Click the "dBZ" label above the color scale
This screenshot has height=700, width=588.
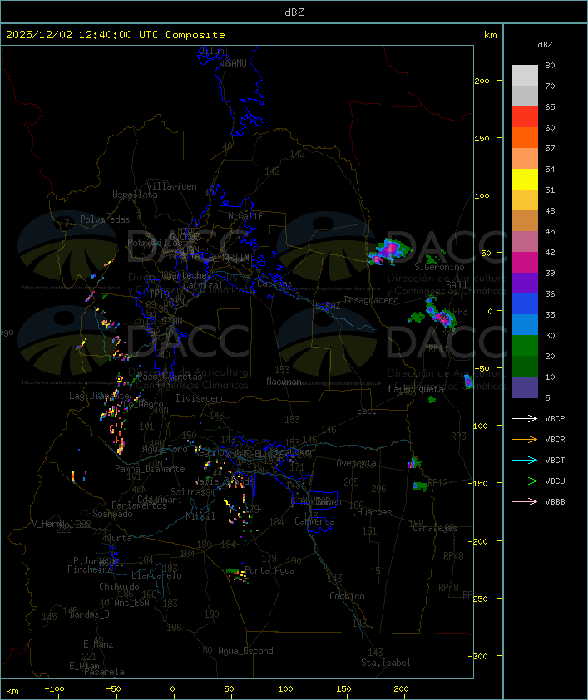tap(545, 45)
